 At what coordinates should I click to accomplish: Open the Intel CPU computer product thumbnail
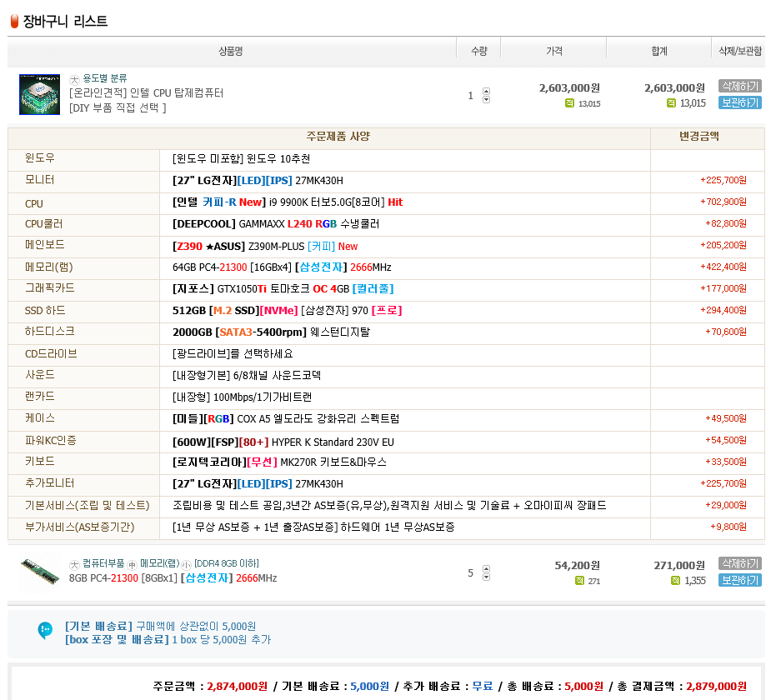click(39, 94)
